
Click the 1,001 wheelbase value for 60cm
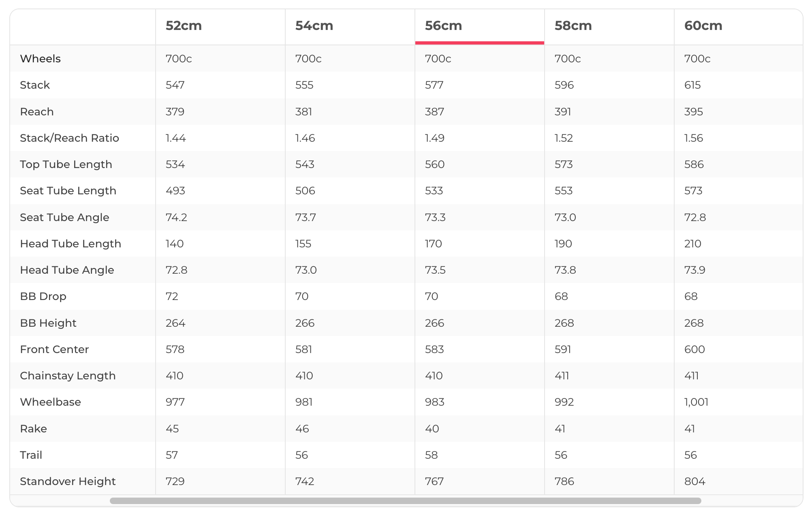696,402
